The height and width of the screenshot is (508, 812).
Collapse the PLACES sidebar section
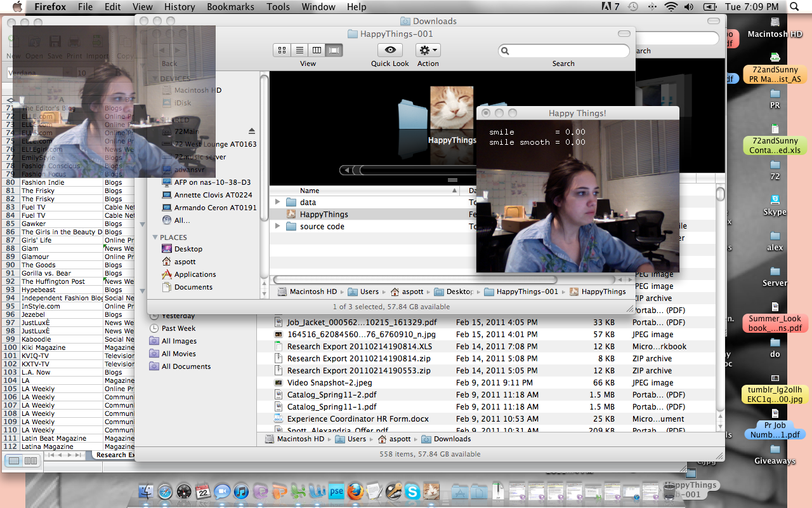(155, 237)
